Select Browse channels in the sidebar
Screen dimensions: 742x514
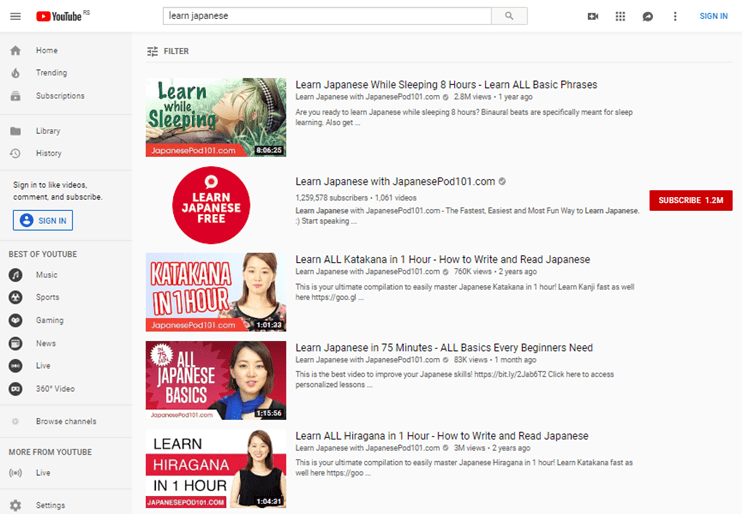coord(66,421)
